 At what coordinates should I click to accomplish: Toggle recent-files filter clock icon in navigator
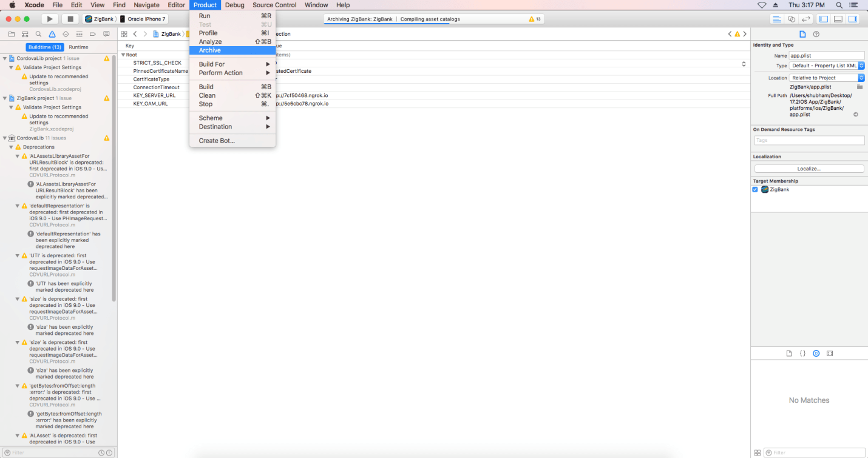pyautogui.click(x=101, y=453)
